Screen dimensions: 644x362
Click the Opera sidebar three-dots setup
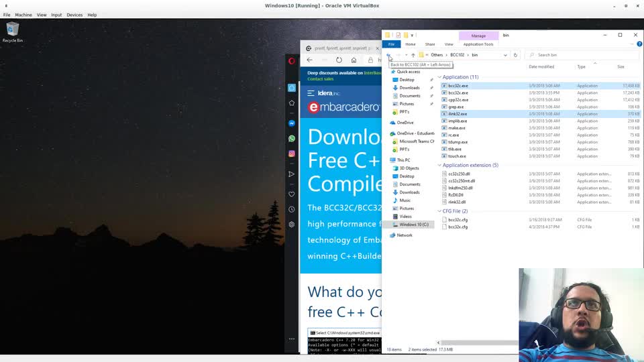coord(292,339)
